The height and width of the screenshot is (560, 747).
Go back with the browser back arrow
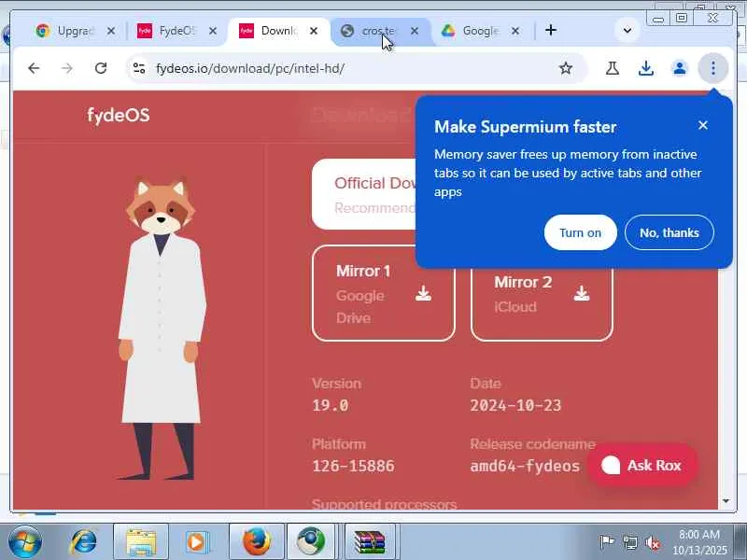(34, 68)
